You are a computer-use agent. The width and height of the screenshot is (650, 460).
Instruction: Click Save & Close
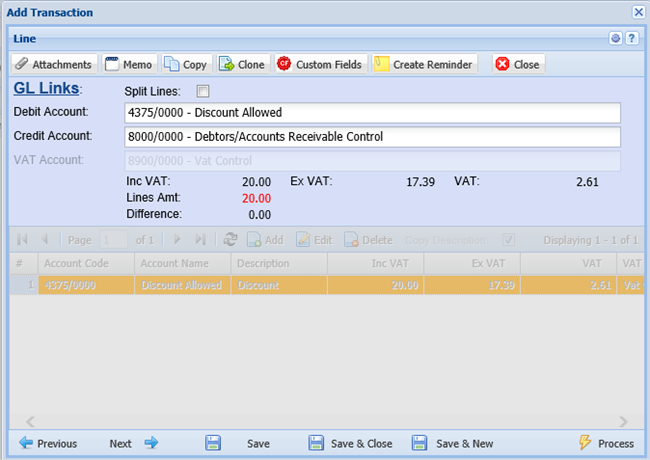click(351, 443)
